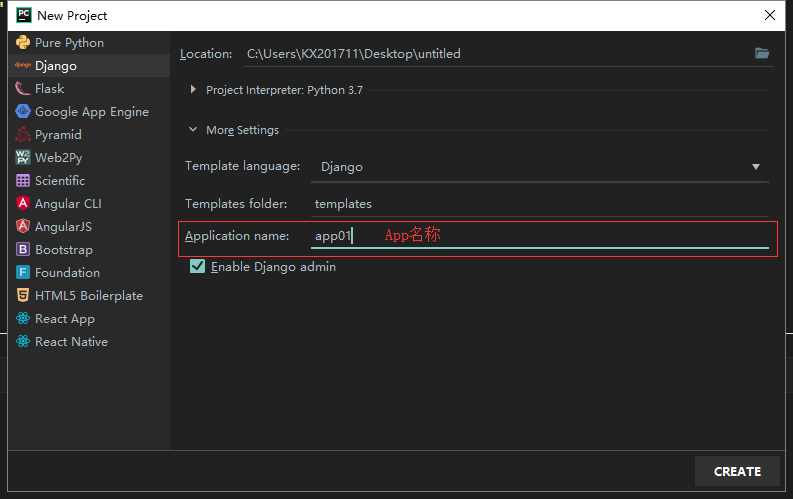Click the Bootstrap B icon

coord(23,249)
